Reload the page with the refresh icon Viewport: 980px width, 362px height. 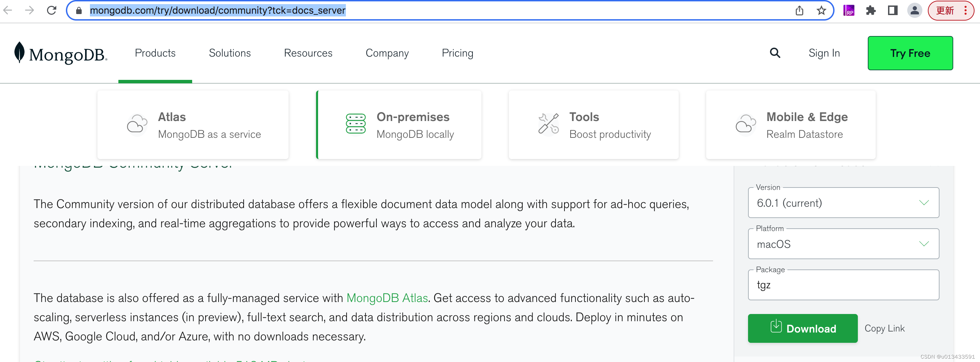point(51,10)
